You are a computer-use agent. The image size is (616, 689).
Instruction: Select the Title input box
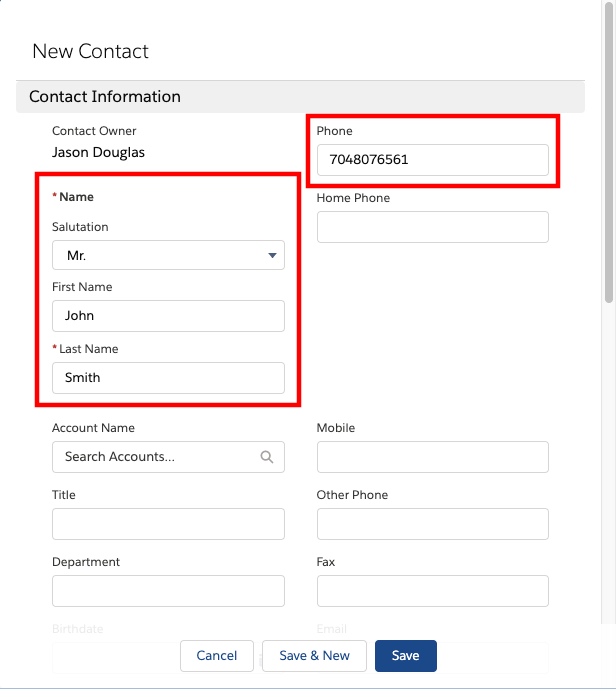(168, 524)
